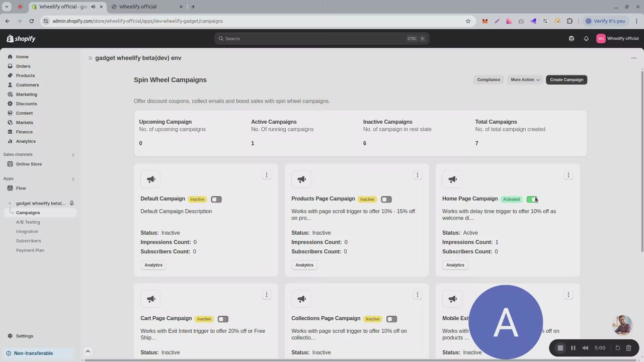Click the megaphone icon on Products Page Campaign card

point(301,179)
